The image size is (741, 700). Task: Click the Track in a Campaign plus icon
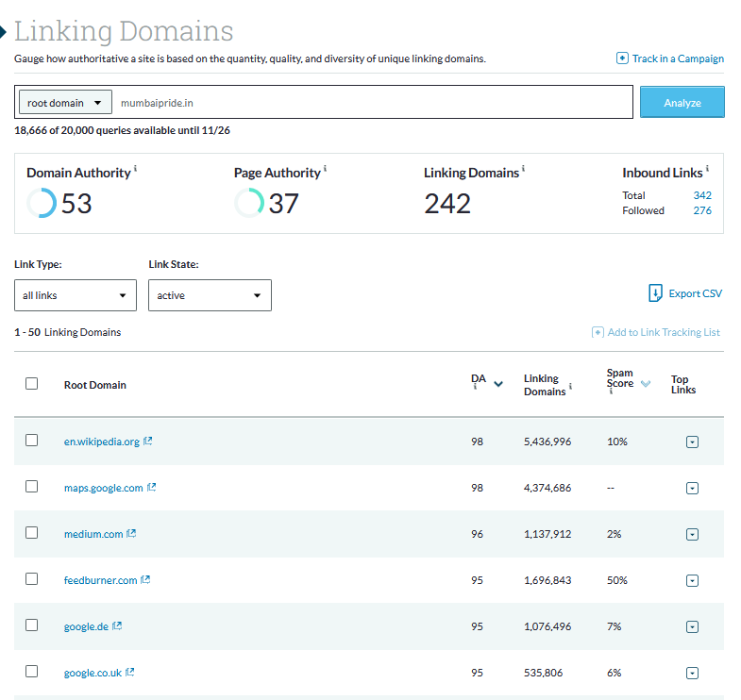pos(622,58)
